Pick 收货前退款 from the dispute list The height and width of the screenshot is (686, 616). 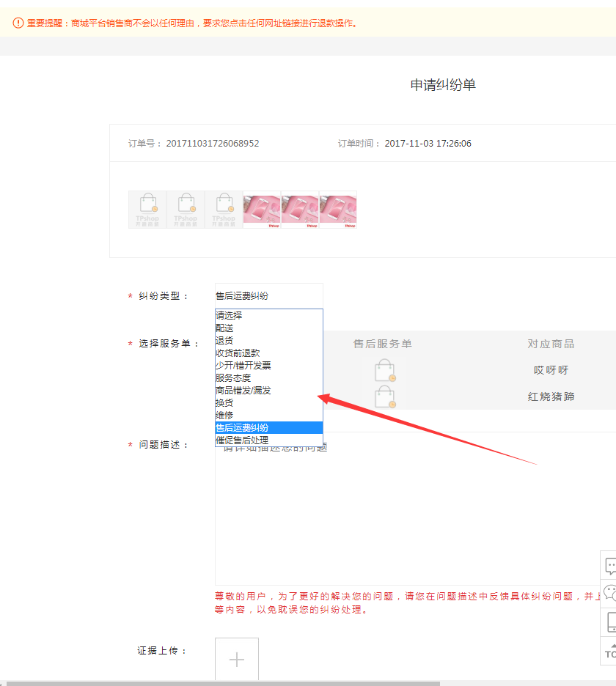tap(238, 353)
